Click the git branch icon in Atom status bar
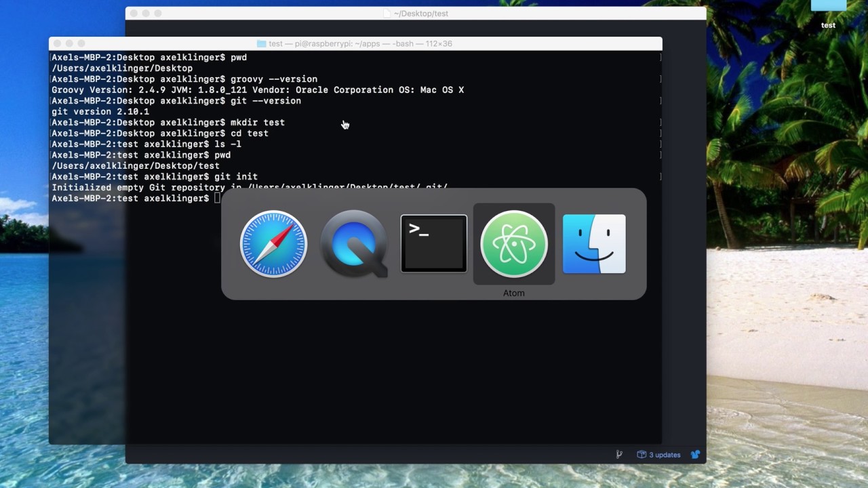This screenshot has height=488, width=868. (x=619, y=455)
